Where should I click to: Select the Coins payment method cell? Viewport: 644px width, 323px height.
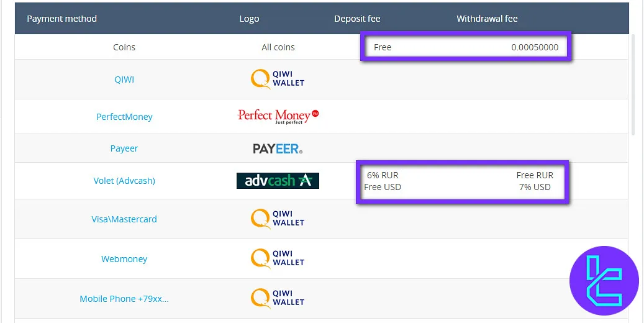click(x=124, y=47)
